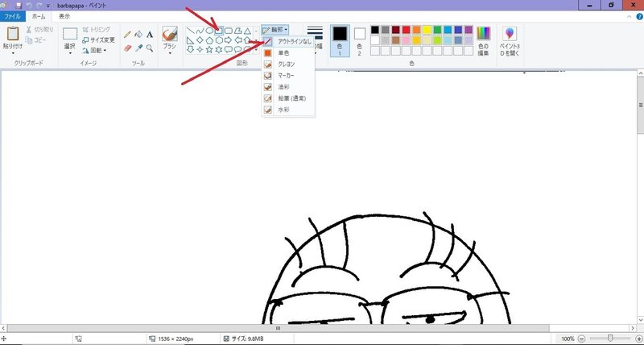Screen dimensions: 644x345
Task: Select the Fill bucket tool
Action: tap(138, 35)
